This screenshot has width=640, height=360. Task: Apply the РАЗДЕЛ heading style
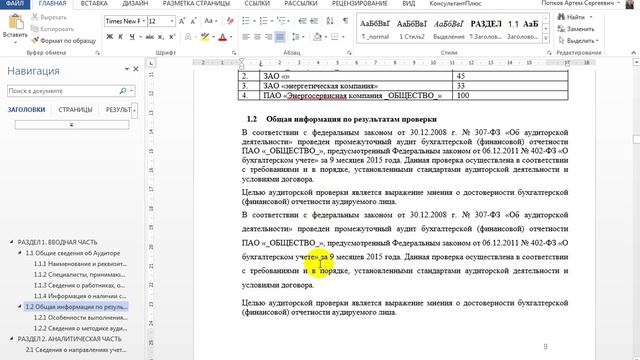(x=485, y=29)
